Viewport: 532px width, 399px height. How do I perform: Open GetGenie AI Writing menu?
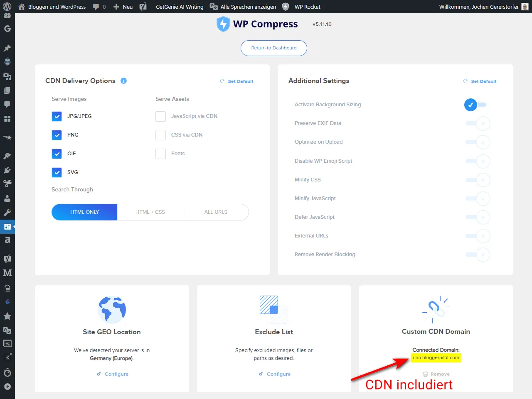(180, 7)
